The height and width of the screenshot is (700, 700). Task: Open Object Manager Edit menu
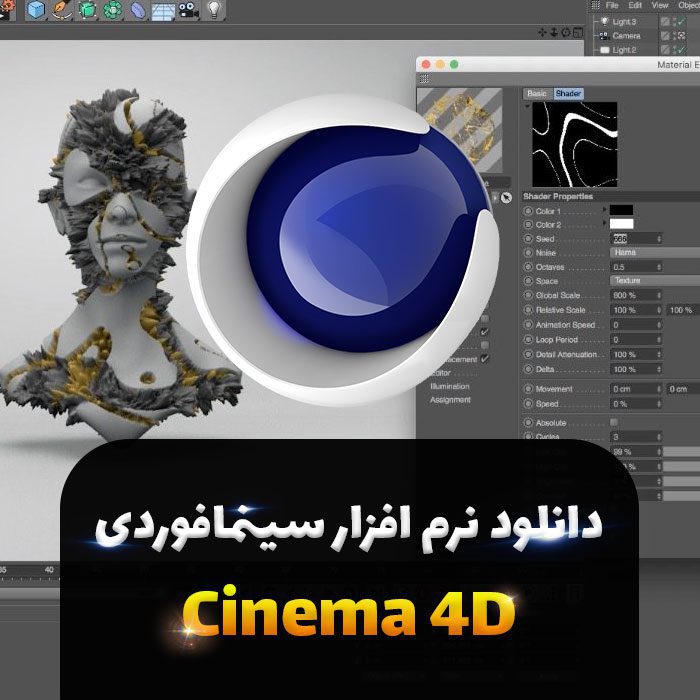tap(635, 5)
